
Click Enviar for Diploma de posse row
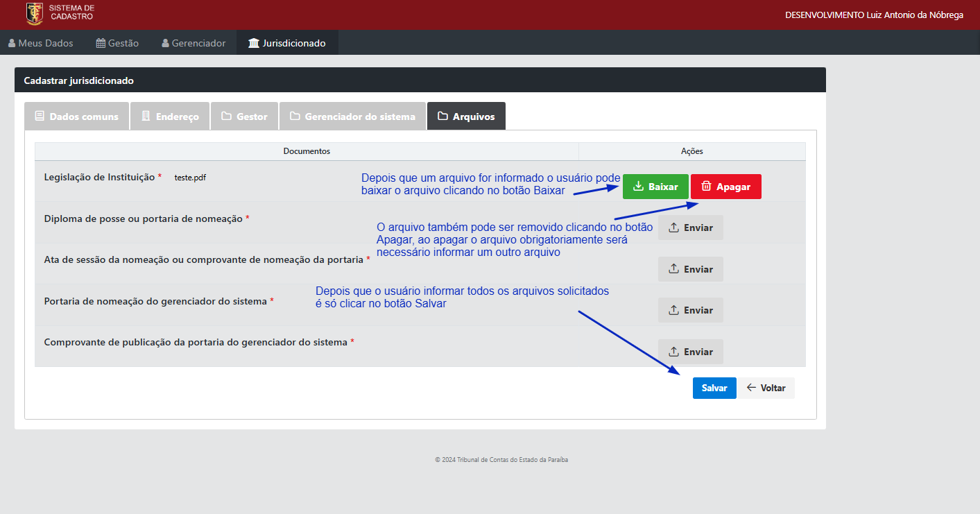(x=691, y=228)
